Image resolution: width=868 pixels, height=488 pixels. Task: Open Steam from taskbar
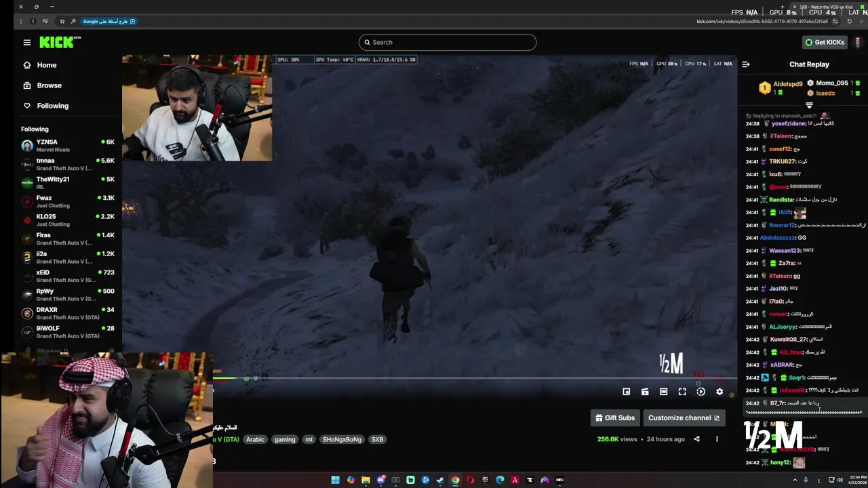(440, 480)
